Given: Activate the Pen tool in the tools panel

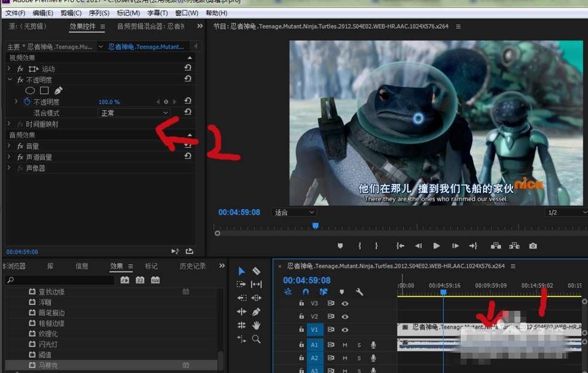Looking at the screenshot, I should [257, 311].
